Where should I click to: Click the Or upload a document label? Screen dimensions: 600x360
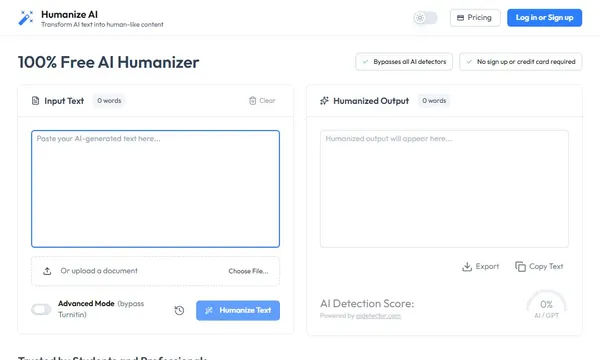click(99, 271)
